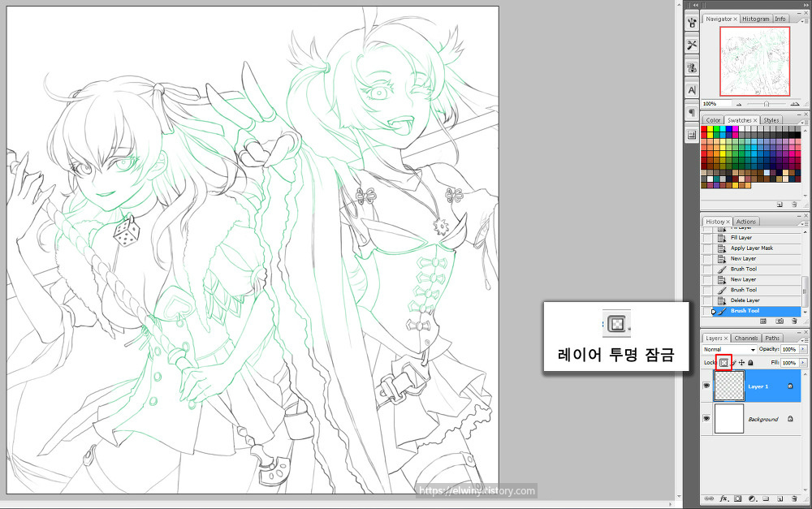This screenshot has height=509, width=812.
Task: Toggle lock all
Action: 750,362
